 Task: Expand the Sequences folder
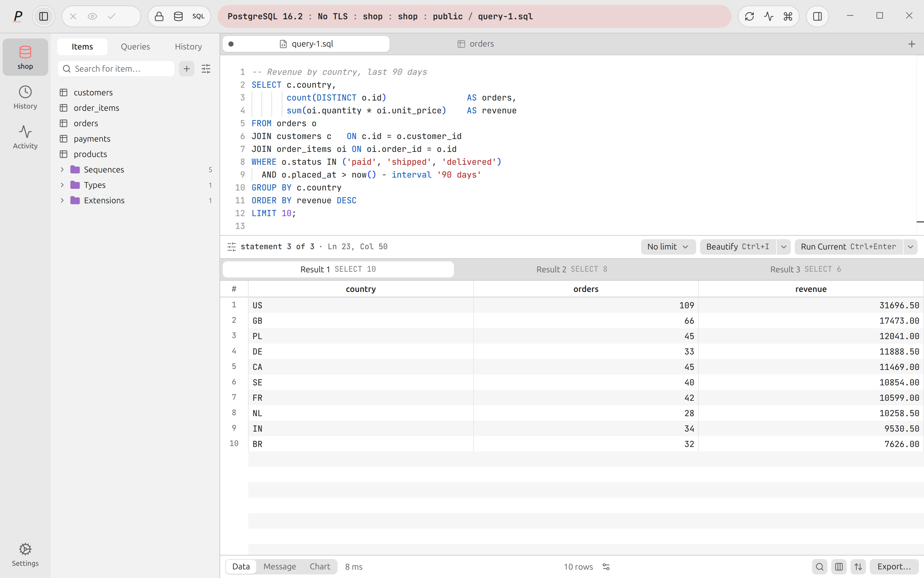[62, 169]
